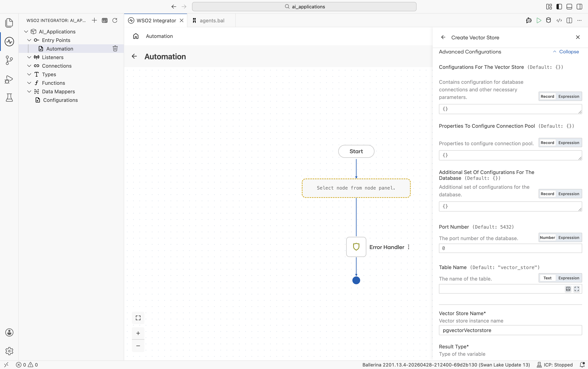Viewport: 588px width, 369px height.
Task: Click the Port Number input field
Action: [510, 248]
